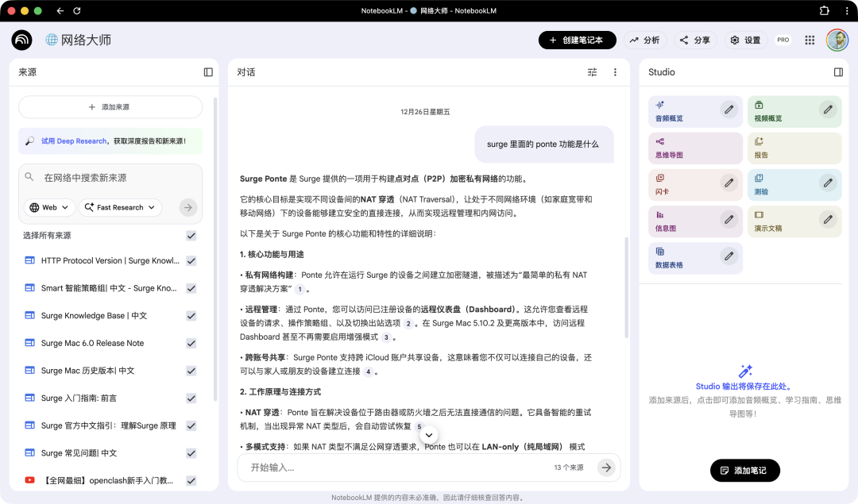Open the 分析 analytics button
The width and height of the screenshot is (858, 504).
[644, 40]
